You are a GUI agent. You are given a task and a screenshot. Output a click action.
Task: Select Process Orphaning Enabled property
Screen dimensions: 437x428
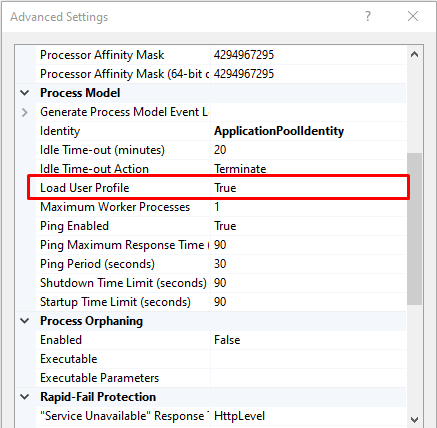pyautogui.click(x=61, y=340)
